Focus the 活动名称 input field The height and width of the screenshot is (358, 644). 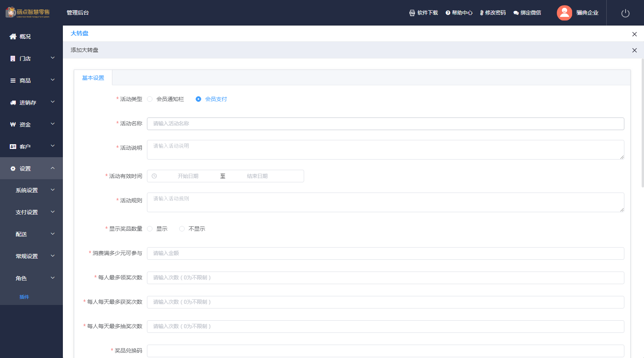point(385,124)
